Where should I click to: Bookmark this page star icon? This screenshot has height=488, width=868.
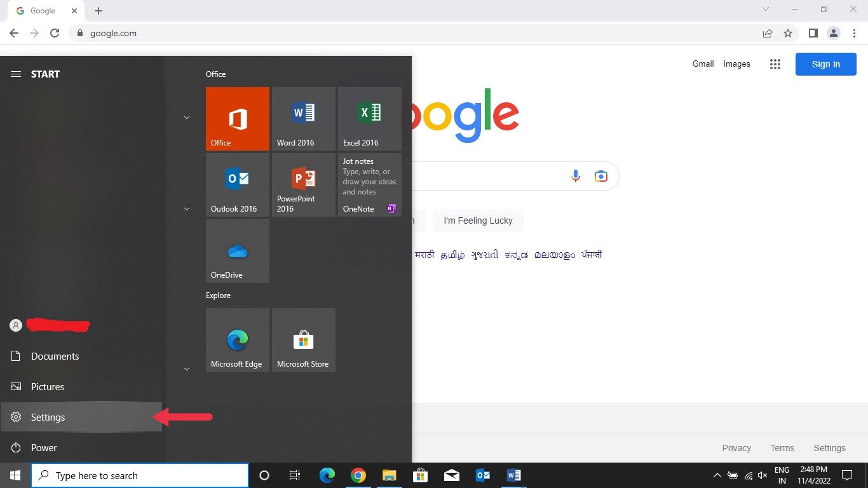[788, 33]
